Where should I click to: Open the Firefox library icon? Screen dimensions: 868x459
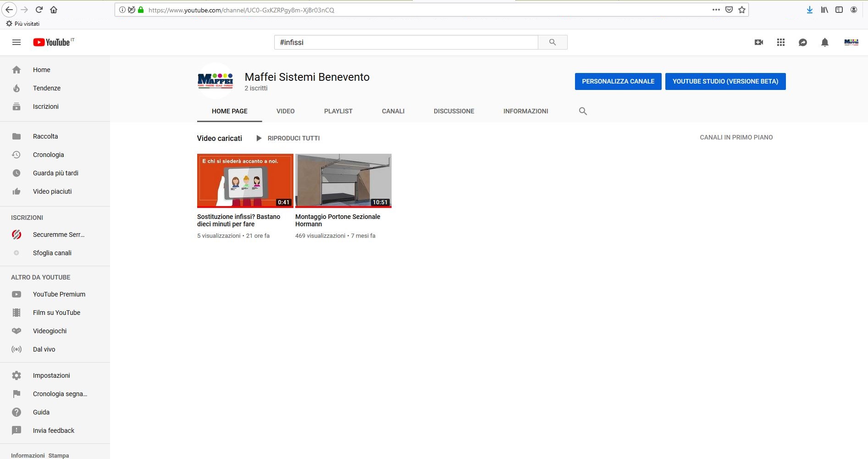pyautogui.click(x=824, y=10)
